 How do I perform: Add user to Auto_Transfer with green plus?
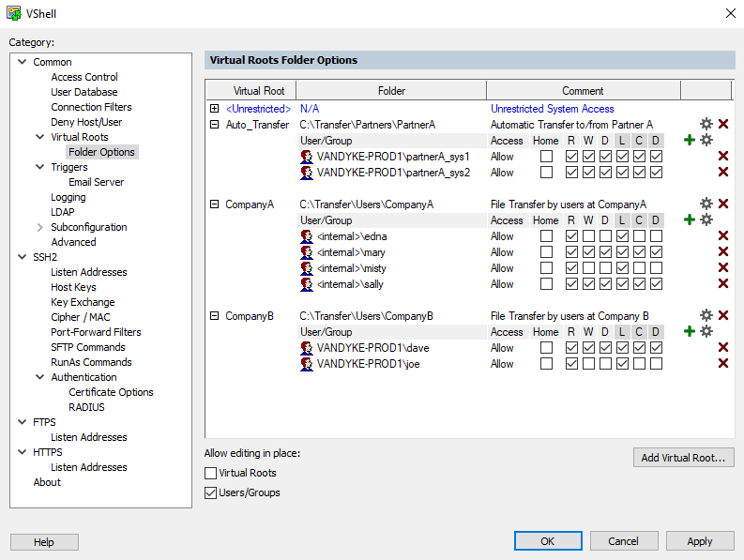coord(690,140)
